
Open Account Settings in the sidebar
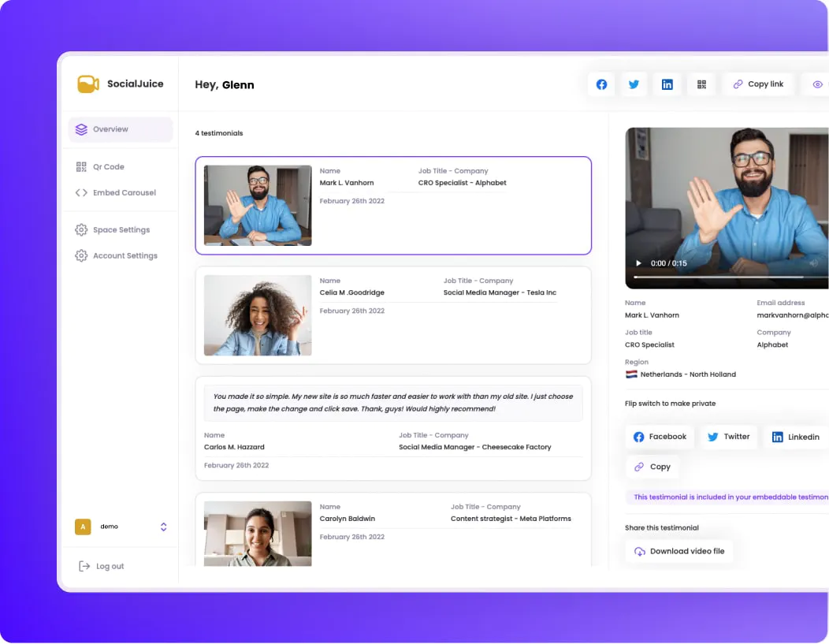click(125, 255)
